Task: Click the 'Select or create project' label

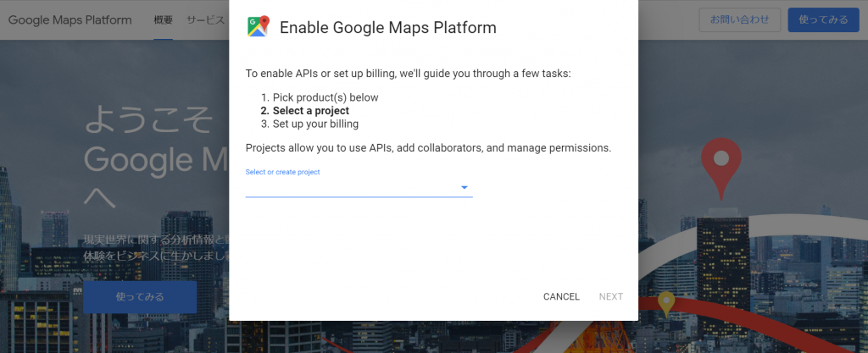Action: 283,173
